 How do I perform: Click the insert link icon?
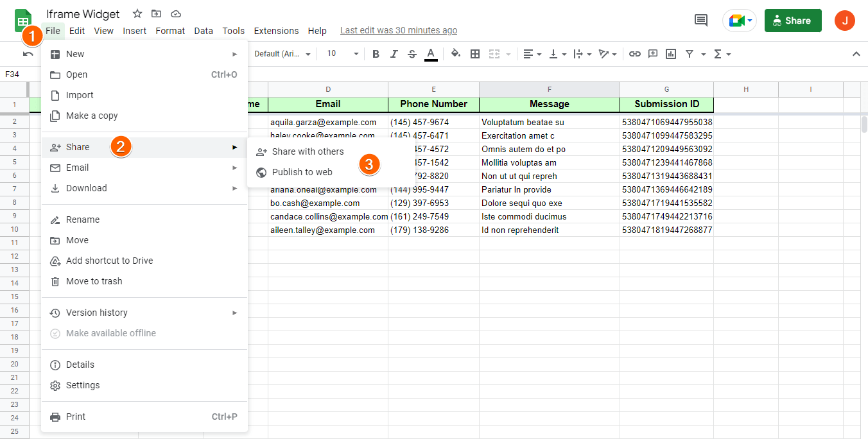[x=635, y=54]
